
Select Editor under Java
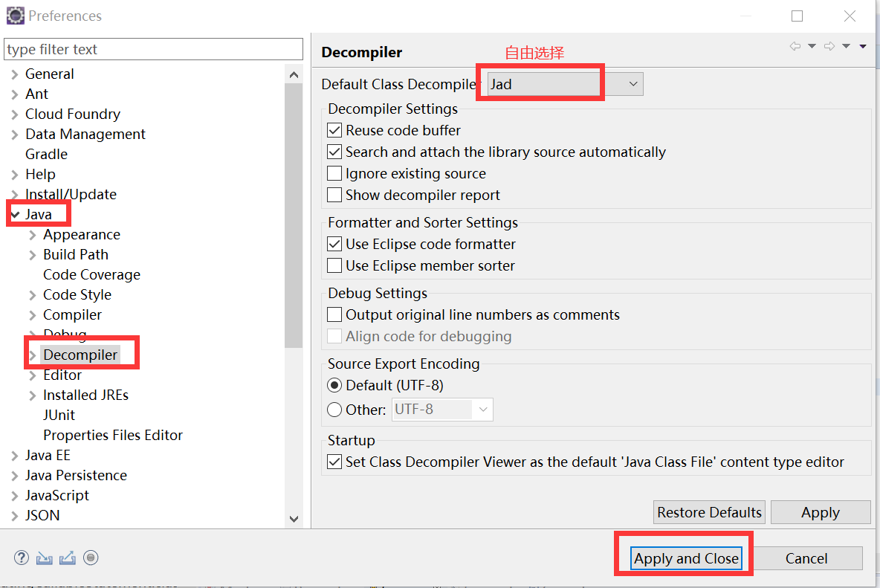pyautogui.click(x=63, y=375)
